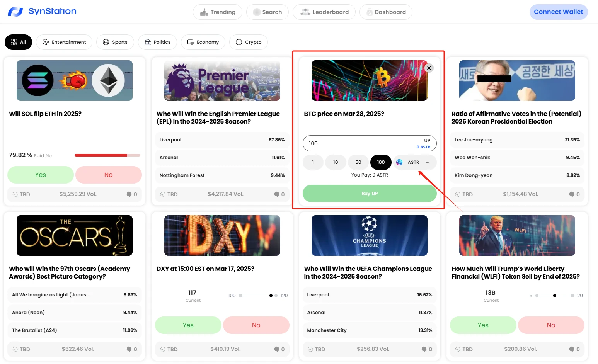Viewport: 598px width, 364px height.
Task: Click the comment icon on Oscars card
Action: pyautogui.click(x=129, y=349)
